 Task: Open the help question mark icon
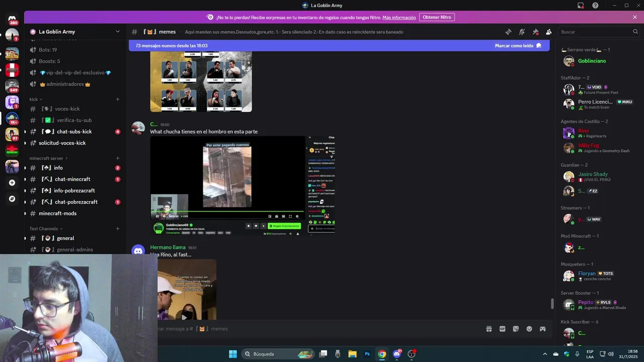(x=595, y=6)
